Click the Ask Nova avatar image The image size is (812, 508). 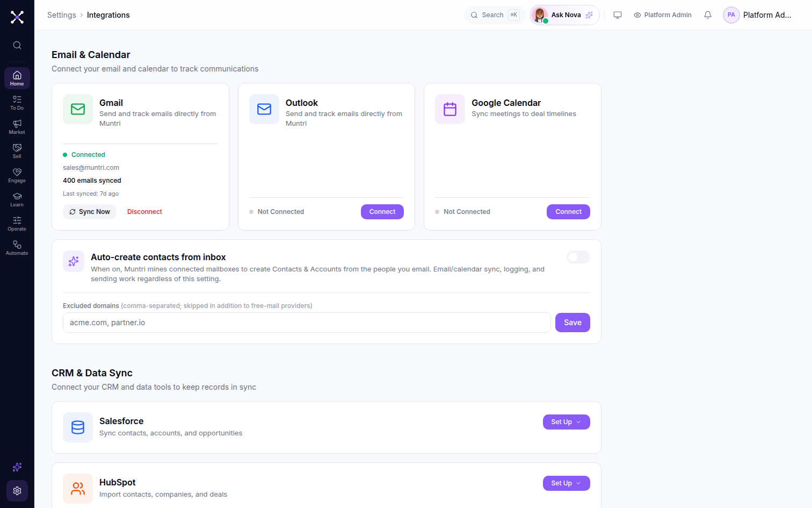tap(540, 15)
